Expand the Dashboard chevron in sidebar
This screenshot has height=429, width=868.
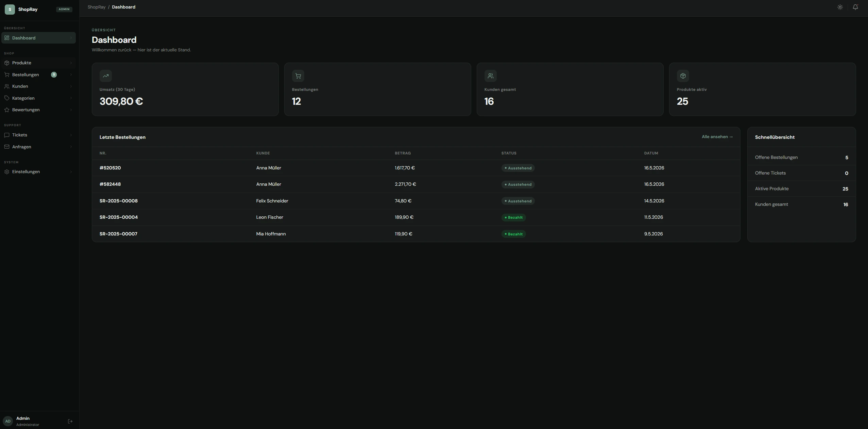click(x=71, y=38)
